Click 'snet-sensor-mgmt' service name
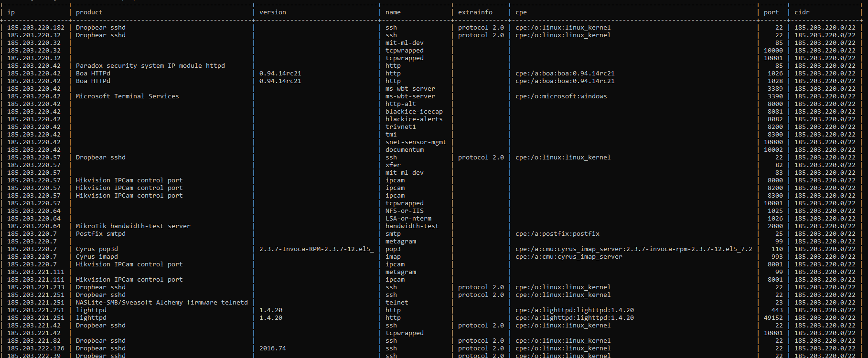 (416, 142)
